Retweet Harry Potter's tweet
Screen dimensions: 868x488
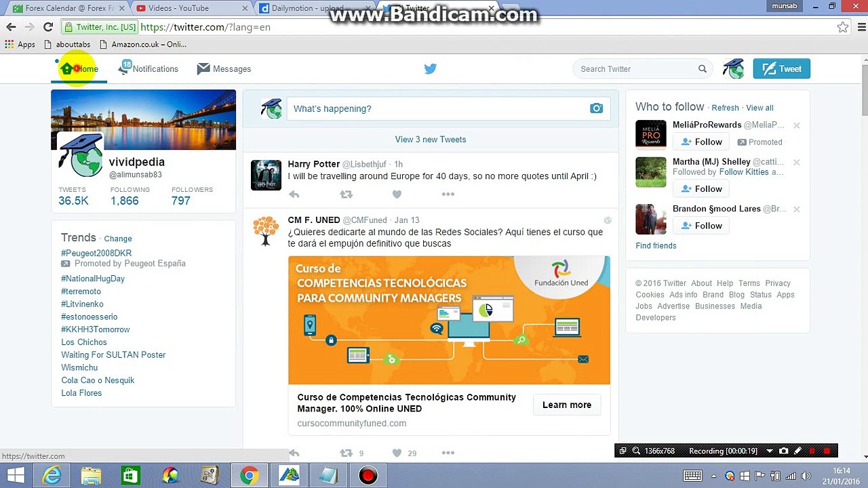346,195
